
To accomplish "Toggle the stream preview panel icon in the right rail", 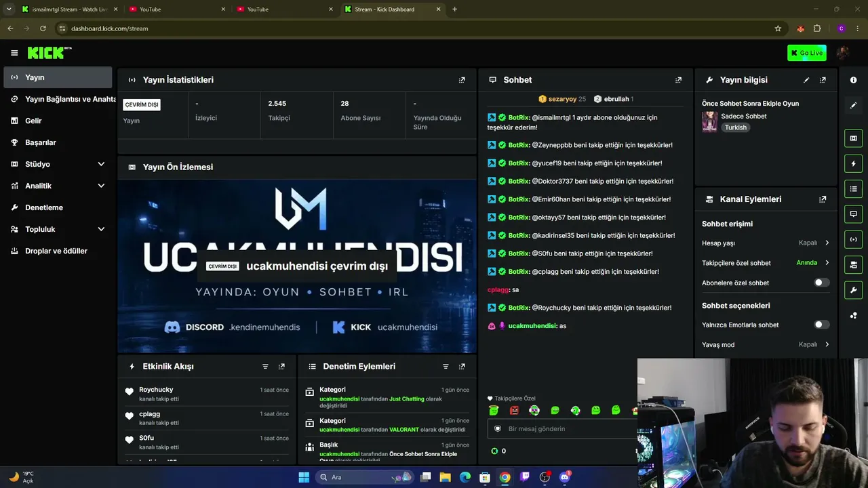I will tap(853, 138).
